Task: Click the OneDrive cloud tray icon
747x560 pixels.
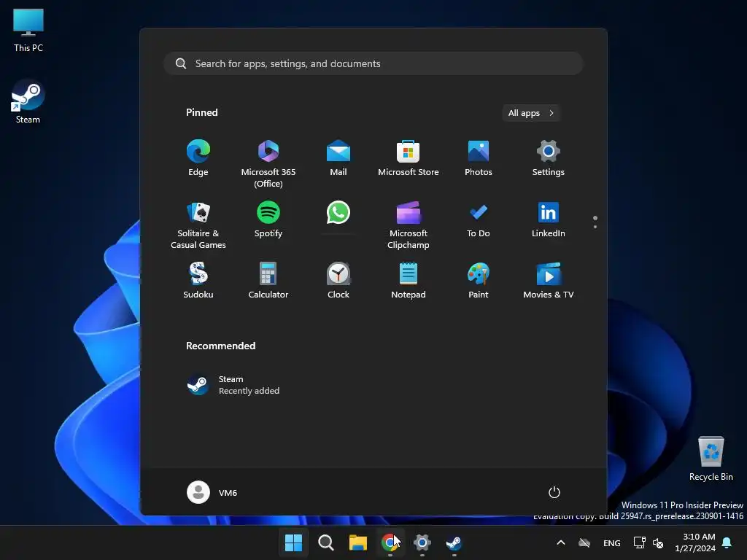Action: pos(584,542)
